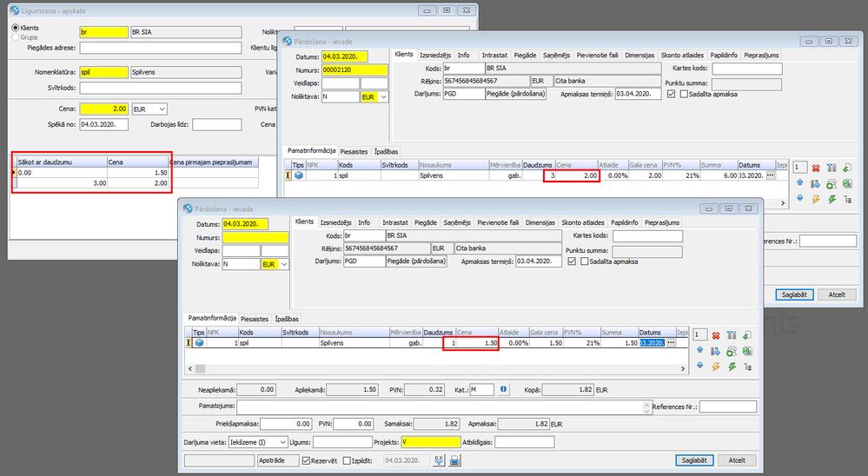Screen dimensions: 868x476
Task: Select Klients radio button in Līgumcena window
Action: click(x=16, y=28)
